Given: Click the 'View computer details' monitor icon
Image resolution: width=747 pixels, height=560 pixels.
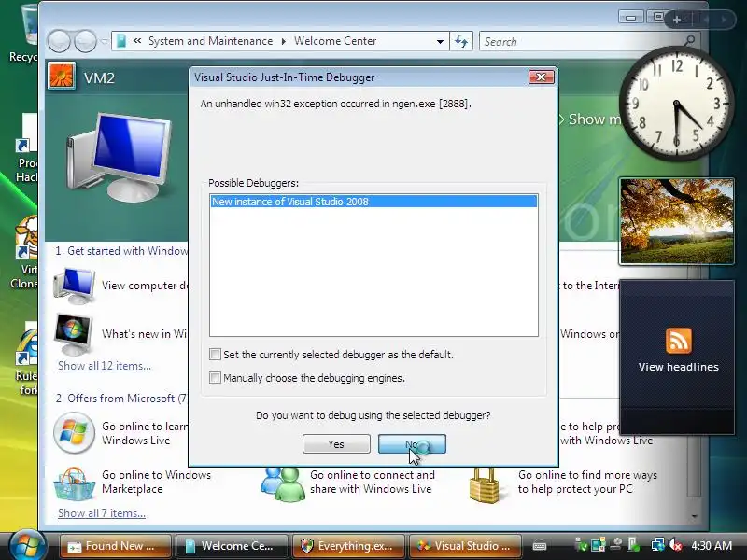Looking at the screenshot, I should point(75,286).
